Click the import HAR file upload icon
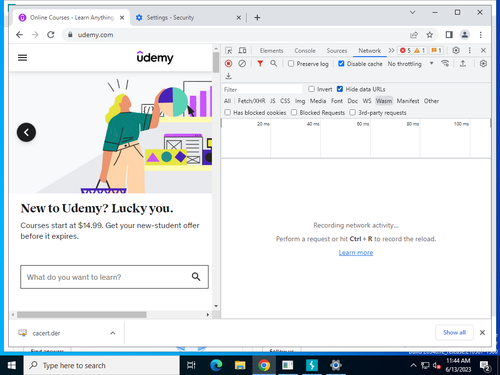 click(x=463, y=63)
